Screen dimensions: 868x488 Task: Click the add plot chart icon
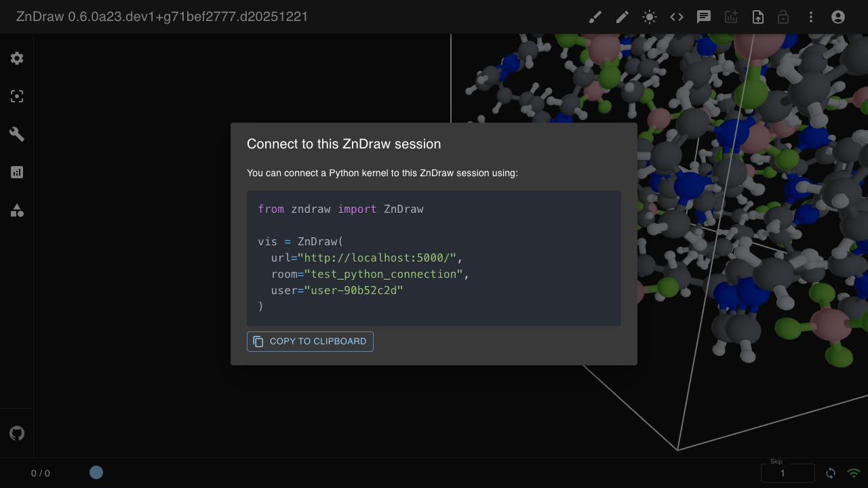(x=731, y=17)
